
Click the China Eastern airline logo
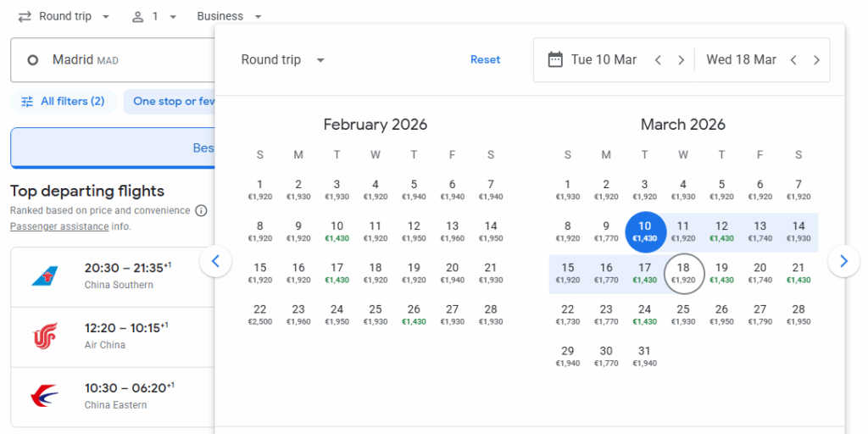pyautogui.click(x=45, y=396)
